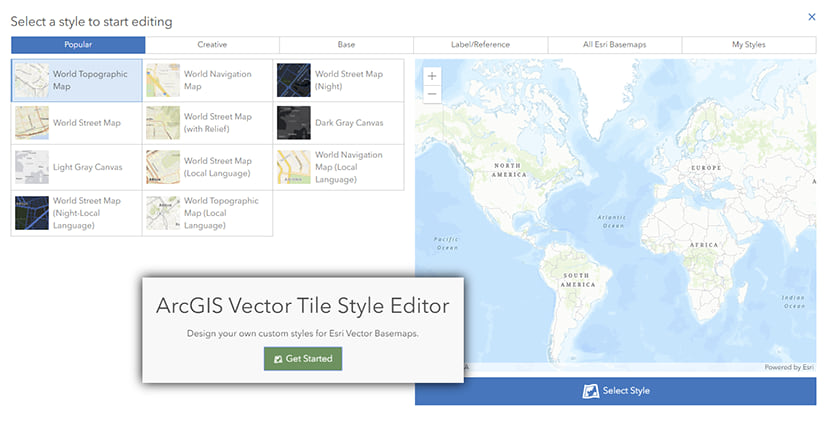Select World Street Map (Night) thumbnail

(294, 80)
